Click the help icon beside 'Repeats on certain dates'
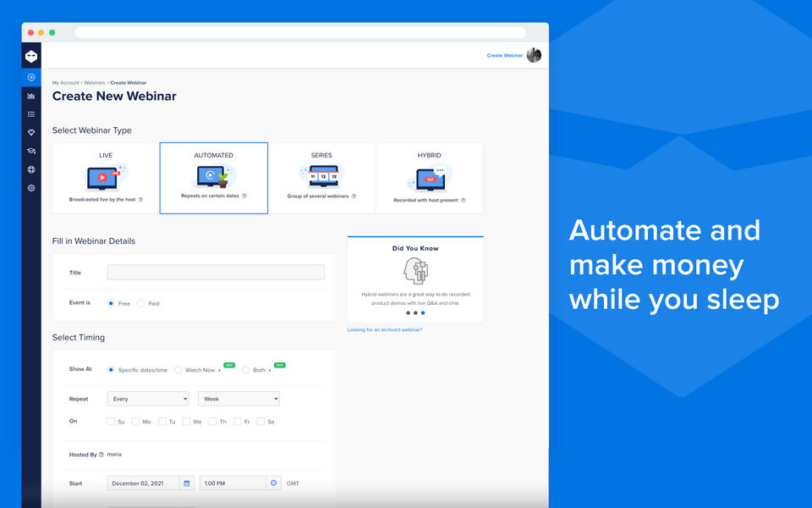Viewport: 812px width, 508px height. click(244, 196)
